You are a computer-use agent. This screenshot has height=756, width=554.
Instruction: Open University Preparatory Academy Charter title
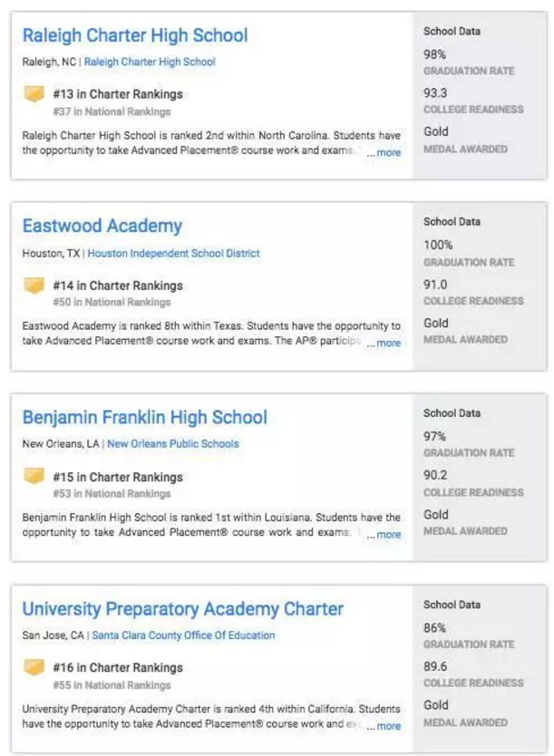click(182, 609)
